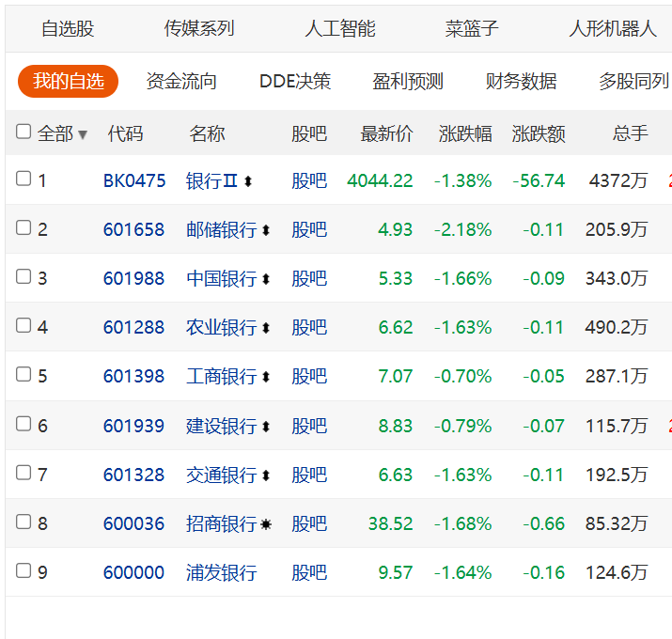This screenshot has width=672, height=639.
Task: Sort by the 涨跌幅 column header
Action: (x=465, y=133)
